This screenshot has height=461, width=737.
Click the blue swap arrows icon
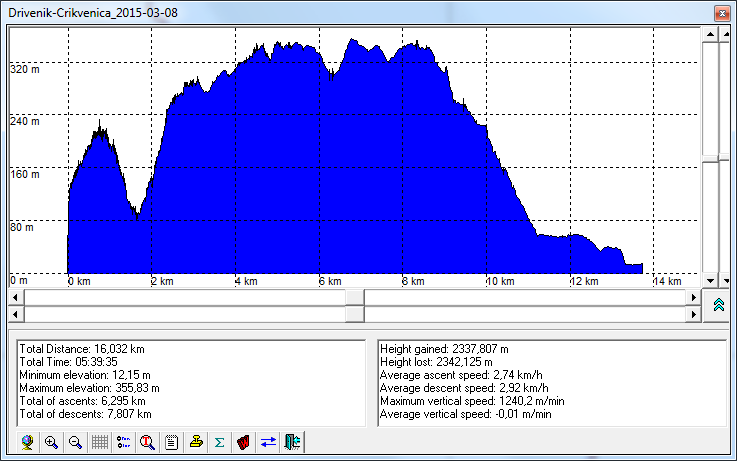pyautogui.click(x=268, y=441)
